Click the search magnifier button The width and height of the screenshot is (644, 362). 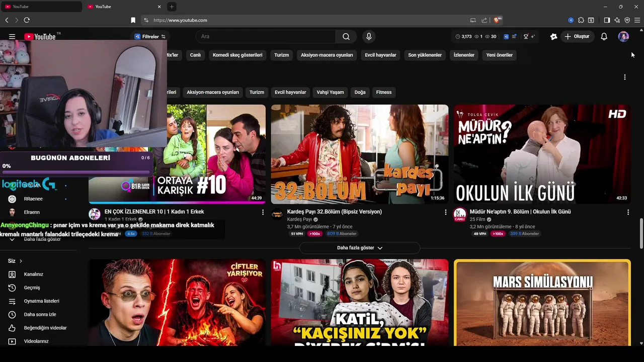click(346, 37)
